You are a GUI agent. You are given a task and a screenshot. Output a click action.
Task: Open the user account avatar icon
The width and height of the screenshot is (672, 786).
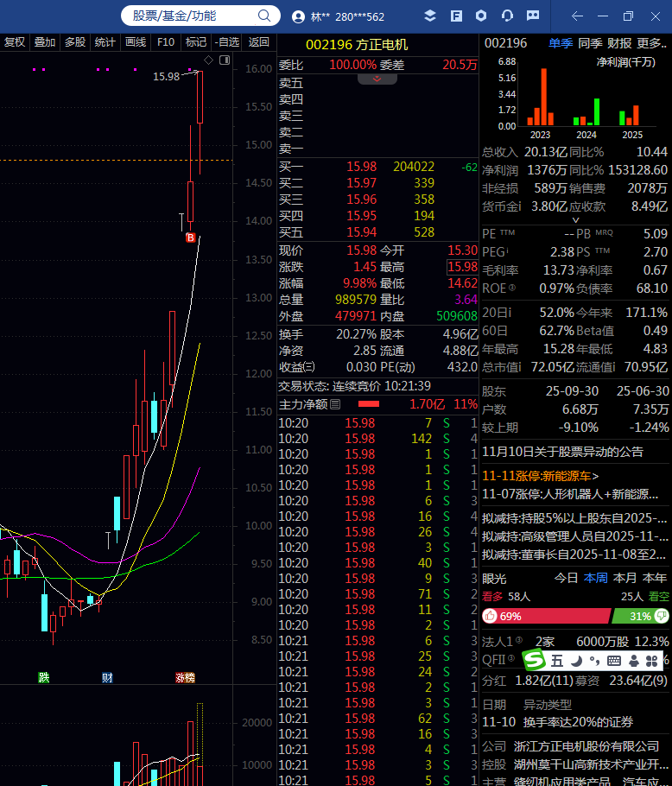tap(298, 16)
